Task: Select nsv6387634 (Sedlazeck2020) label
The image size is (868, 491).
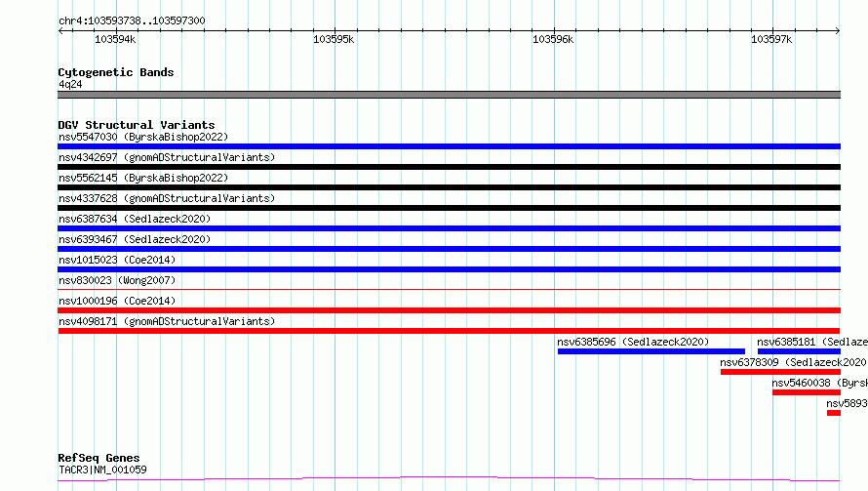Action: tap(135, 219)
